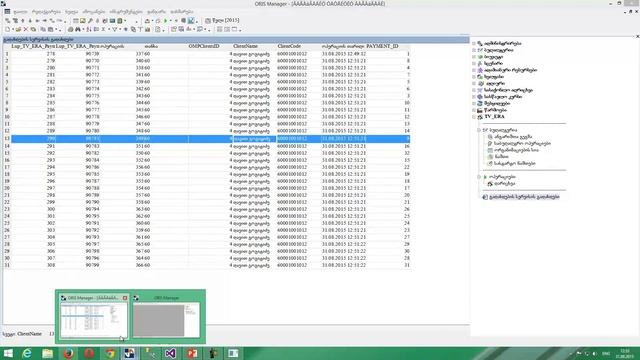
Task: Sort by the ClientName column header
Action: pos(245,47)
